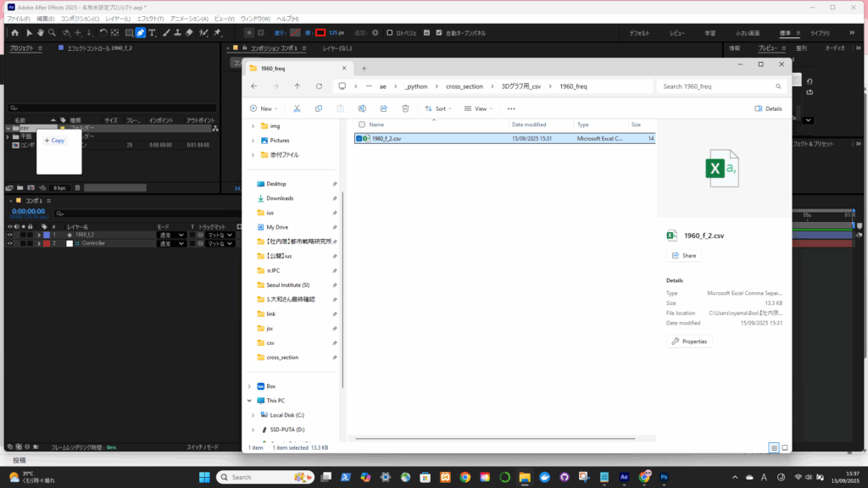Expand the 1960_f_2 layer properties
The image size is (868, 488).
coord(38,235)
